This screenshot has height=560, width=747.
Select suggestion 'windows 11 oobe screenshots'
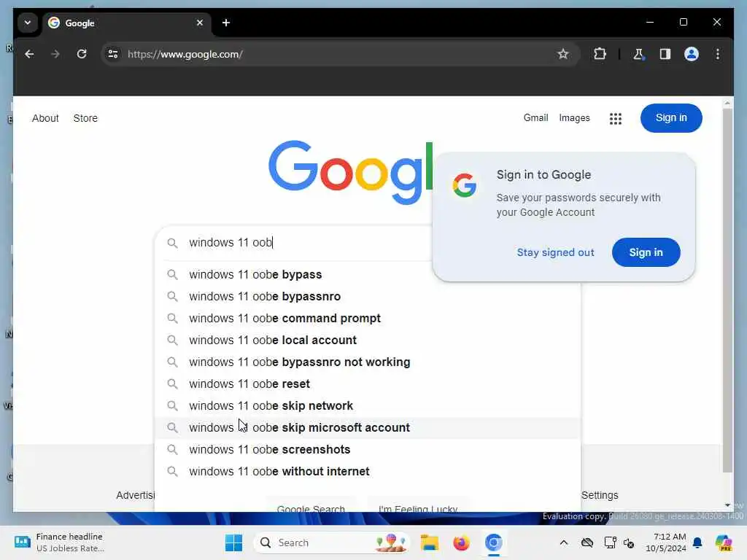(x=368, y=450)
